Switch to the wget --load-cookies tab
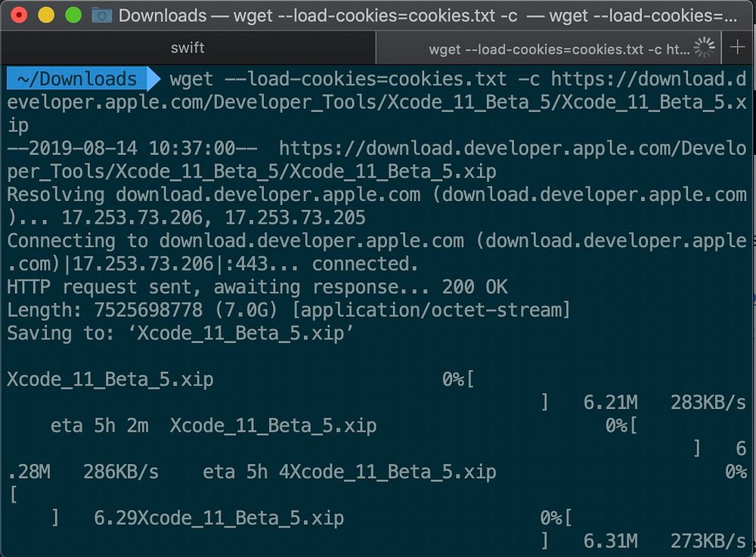 (548, 48)
